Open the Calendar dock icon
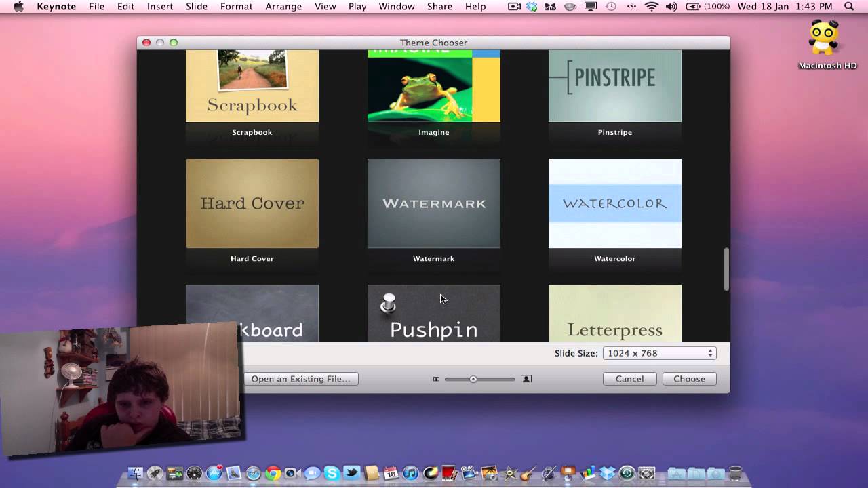This screenshot has width=868, height=488. click(x=391, y=473)
